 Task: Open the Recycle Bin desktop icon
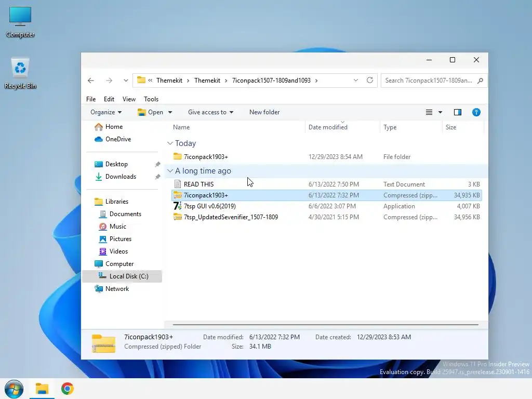tap(20, 73)
